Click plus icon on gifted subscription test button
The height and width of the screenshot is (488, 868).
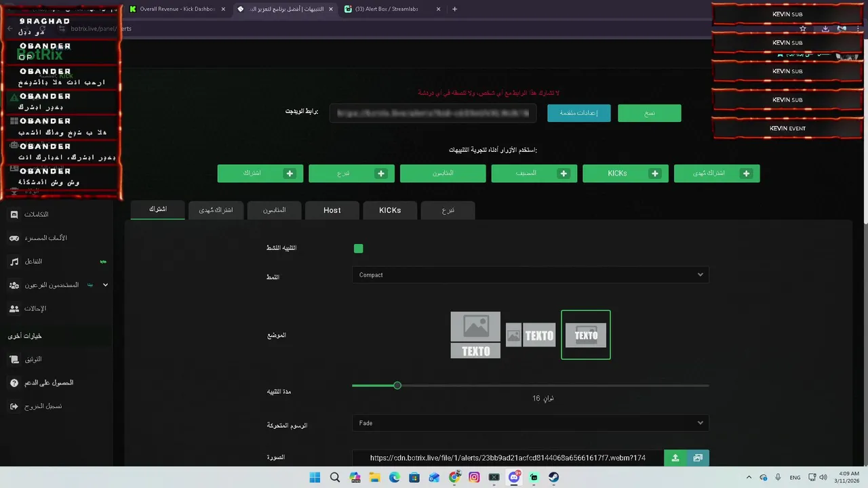[746, 174]
